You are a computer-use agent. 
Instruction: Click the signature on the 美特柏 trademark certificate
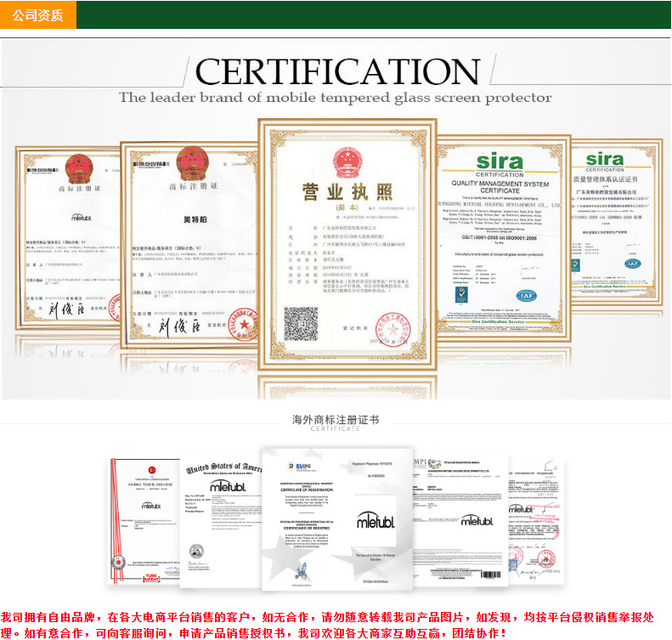point(179,327)
